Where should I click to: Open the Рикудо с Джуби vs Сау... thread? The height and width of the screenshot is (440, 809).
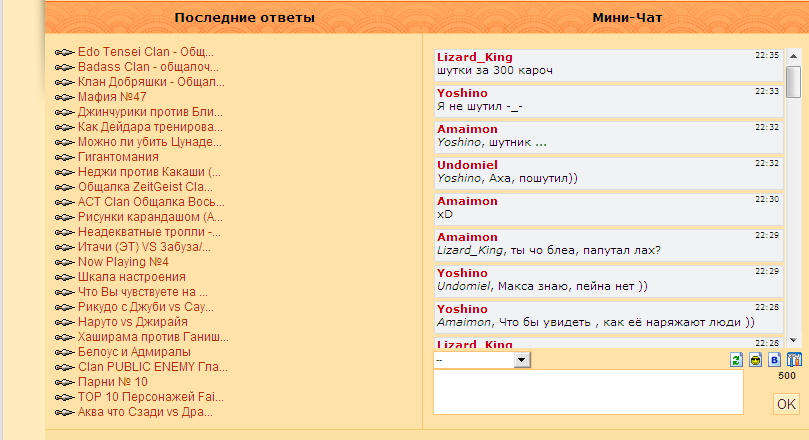(145, 306)
